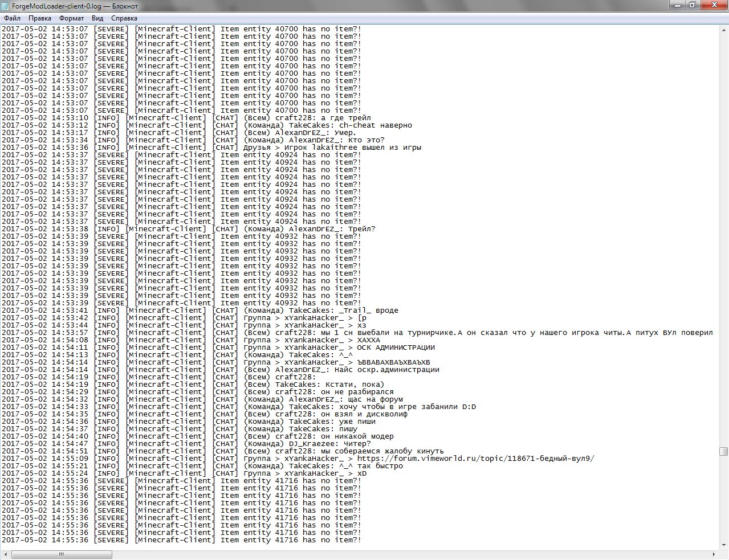This screenshot has width=729, height=560.
Task: Click the Notepad icon in title bar
Action: [x=6, y=6]
